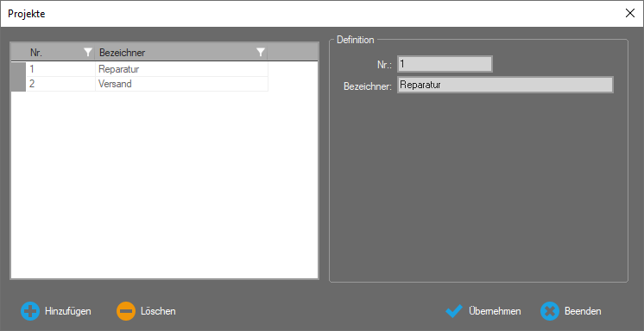The width and height of the screenshot is (644, 331).
Task: Click the cell containing number 2
Action: pyautogui.click(x=60, y=84)
